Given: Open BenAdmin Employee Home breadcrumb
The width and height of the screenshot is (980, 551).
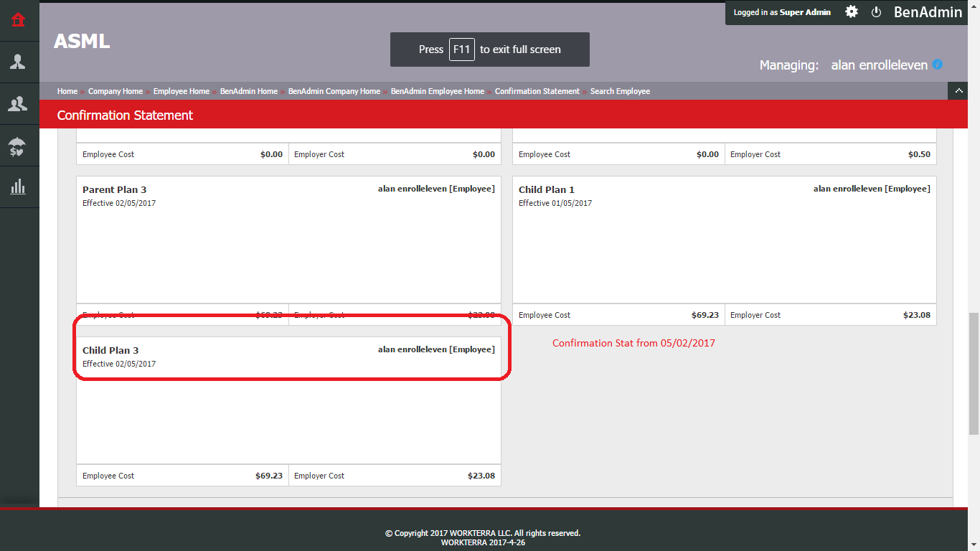Looking at the screenshot, I should [438, 91].
